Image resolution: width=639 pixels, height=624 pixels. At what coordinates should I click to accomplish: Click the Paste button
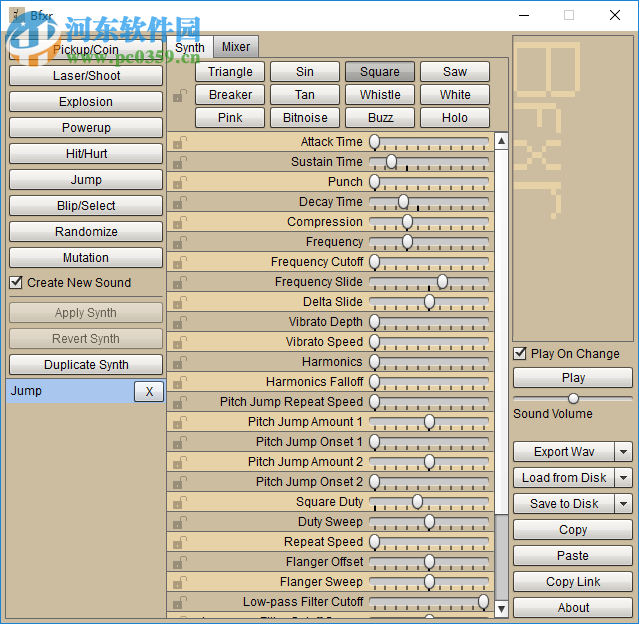[x=573, y=556]
